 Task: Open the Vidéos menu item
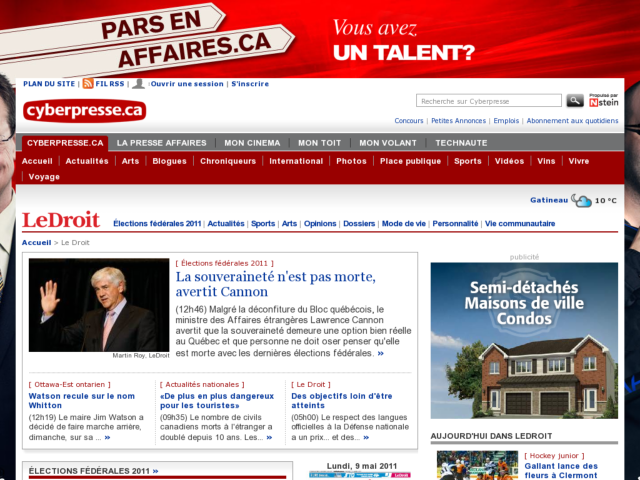[509, 161]
